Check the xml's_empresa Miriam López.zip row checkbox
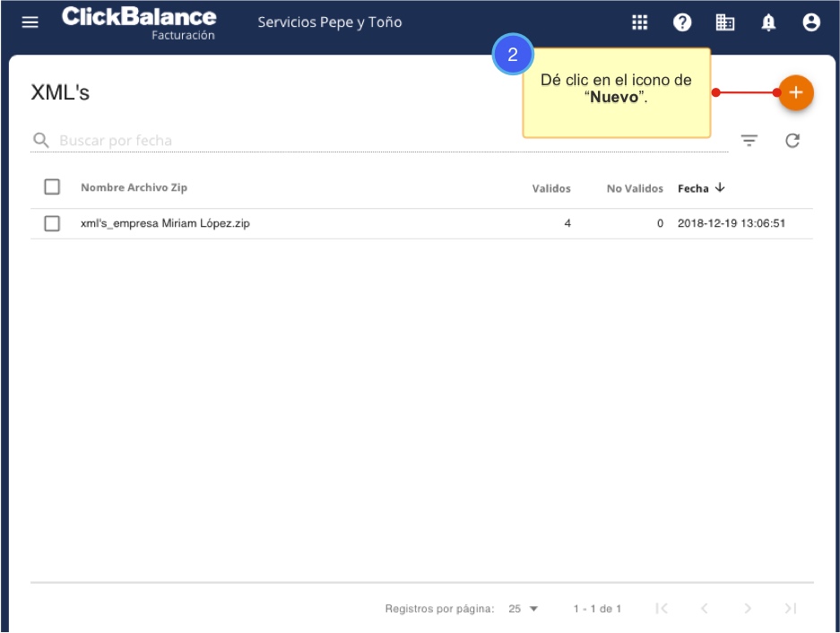840x633 pixels. (52, 223)
